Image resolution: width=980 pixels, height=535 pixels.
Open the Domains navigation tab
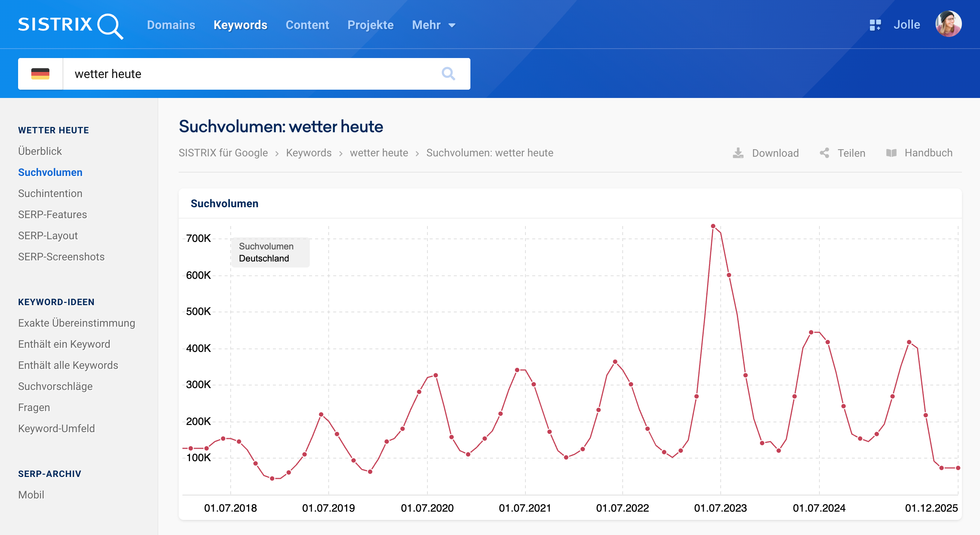tap(171, 25)
